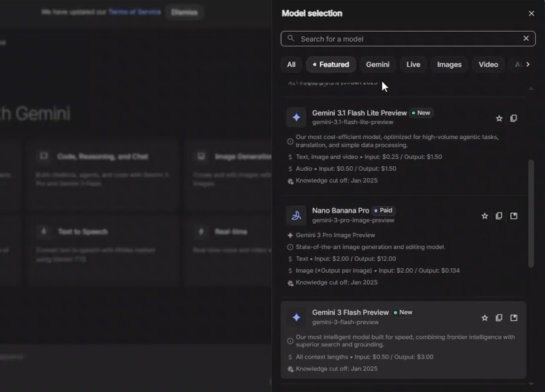Viewport: 545px width, 392px height.
Task: Click All context lengths pricing line
Action: pyautogui.click(x=364, y=357)
